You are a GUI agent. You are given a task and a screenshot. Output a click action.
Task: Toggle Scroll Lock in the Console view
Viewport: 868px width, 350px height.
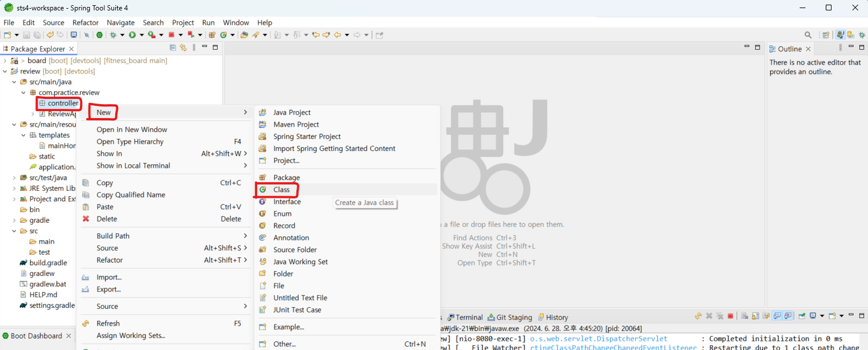pos(755,316)
